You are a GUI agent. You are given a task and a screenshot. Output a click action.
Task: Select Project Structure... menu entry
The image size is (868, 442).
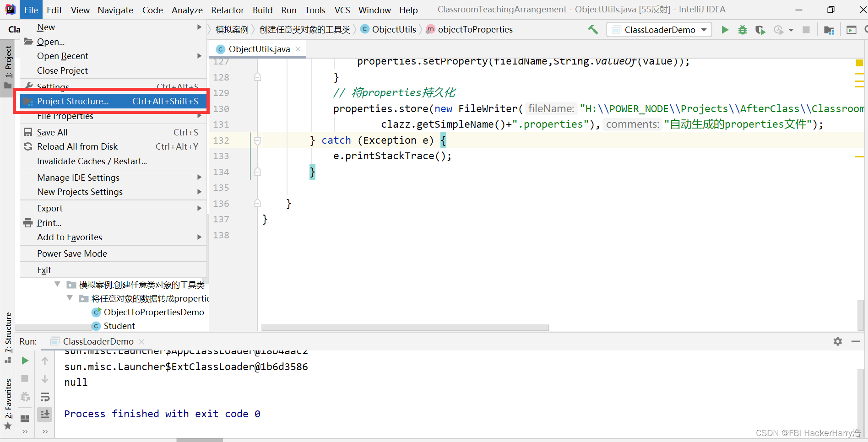click(113, 101)
